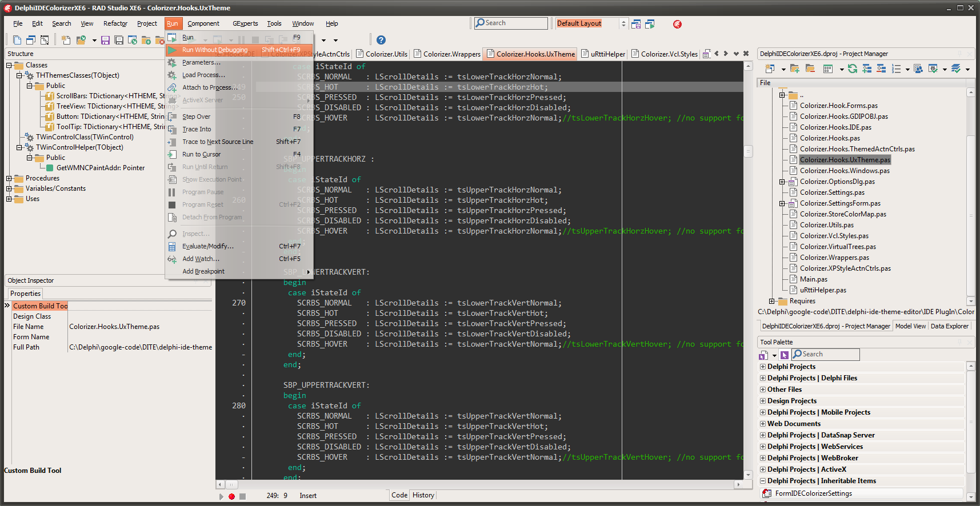
Task: Switch to the Data Explorer tab
Action: pyautogui.click(x=949, y=326)
